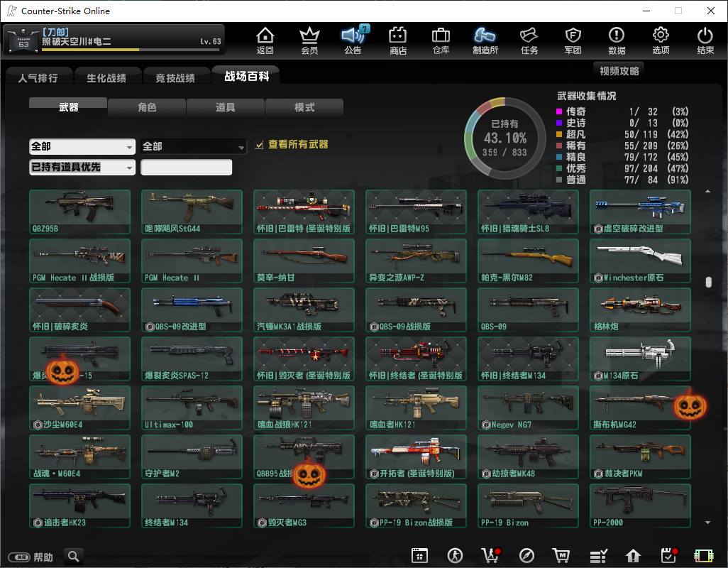728x568 pixels.
Task: Click the scroll down arrow of weapon list
Action: pyautogui.click(x=707, y=523)
